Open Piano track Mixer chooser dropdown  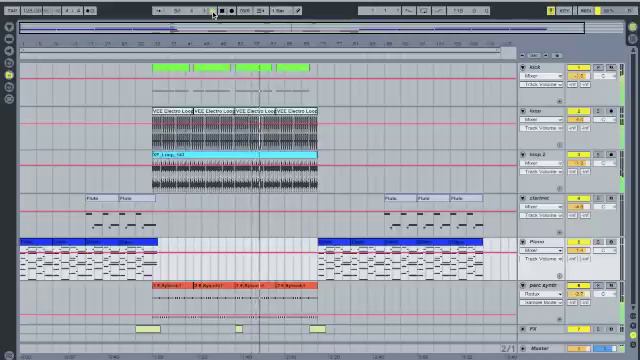tap(541, 251)
